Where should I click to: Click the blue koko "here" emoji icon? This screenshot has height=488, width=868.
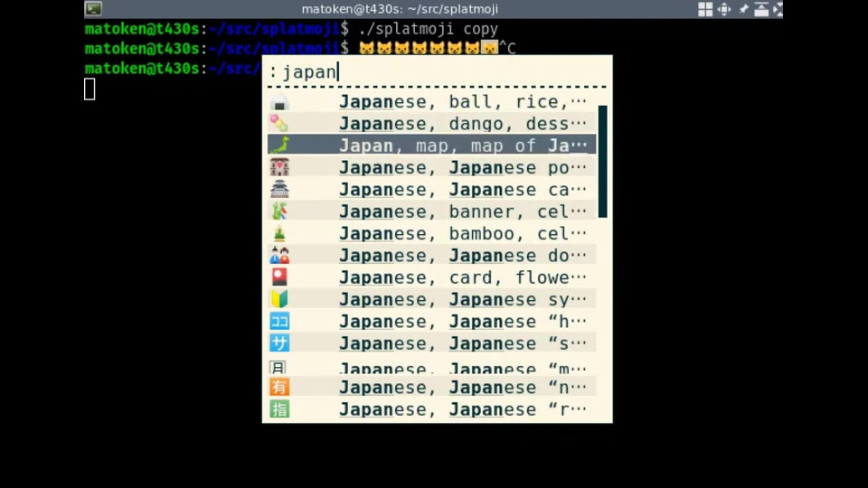coord(279,321)
